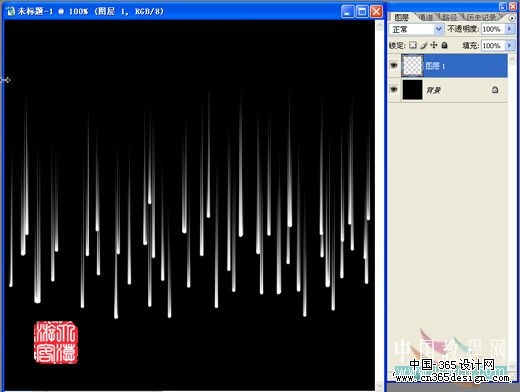Click the lock icon on 背景 layer
The width and height of the screenshot is (520, 392).
(x=495, y=90)
